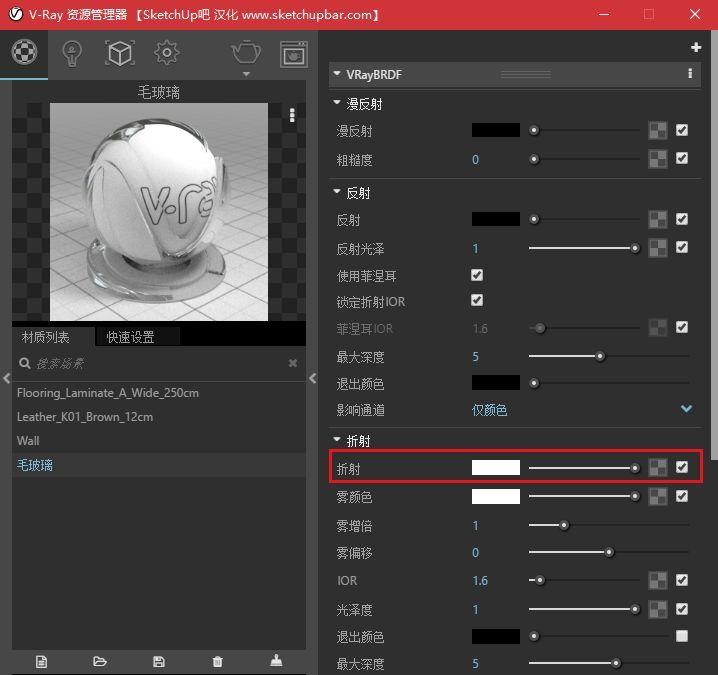Screen dimensions: 718x675
Task: Collapse the right properties panel arrow
Action: (x=313, y=378)
